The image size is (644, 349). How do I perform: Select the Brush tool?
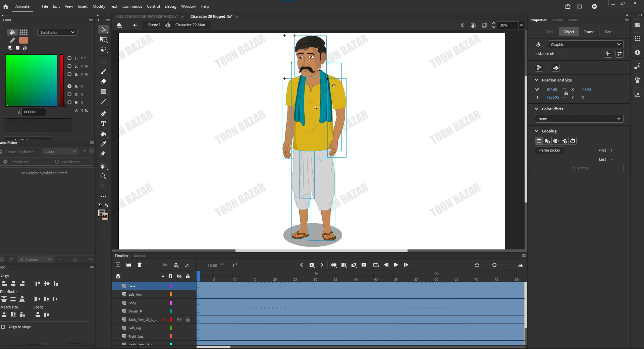point(103,71)
